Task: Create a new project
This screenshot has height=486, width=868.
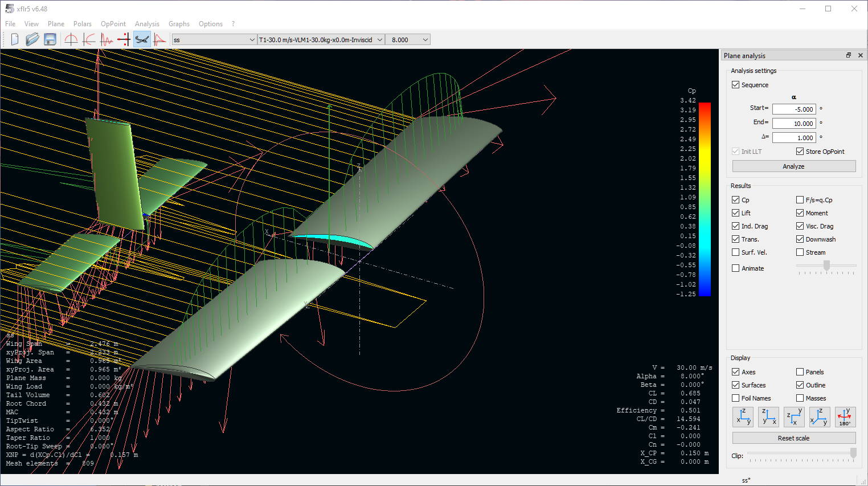Action: coord(14,39)
